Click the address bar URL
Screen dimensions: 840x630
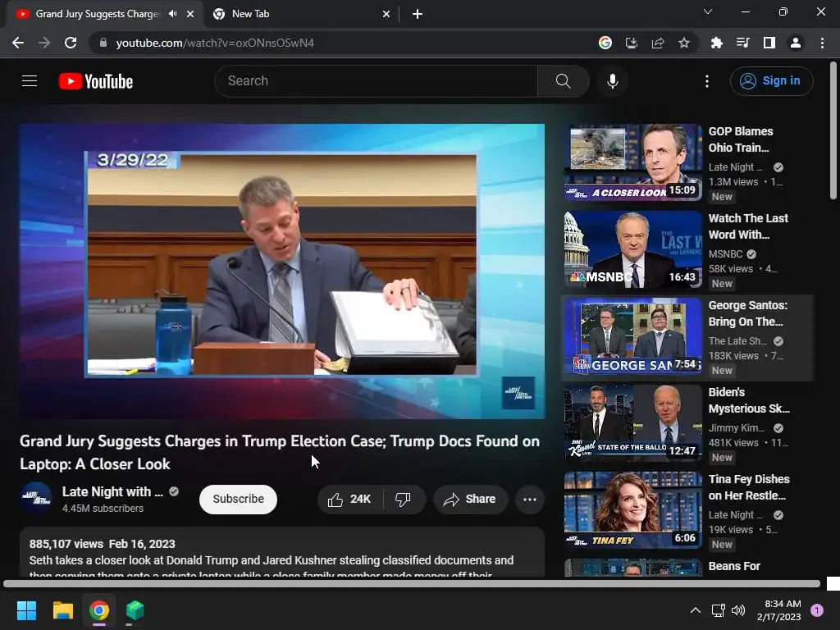215,43
